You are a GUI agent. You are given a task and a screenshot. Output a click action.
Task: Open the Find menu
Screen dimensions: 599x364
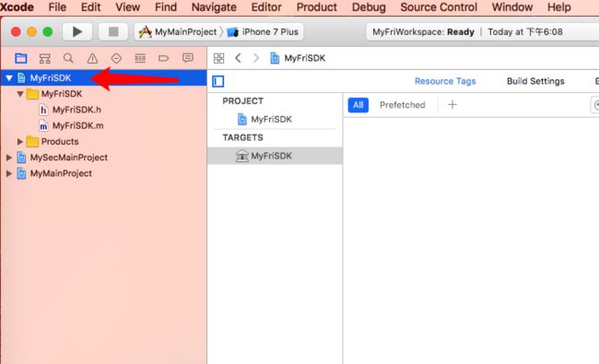pos(166,7)
